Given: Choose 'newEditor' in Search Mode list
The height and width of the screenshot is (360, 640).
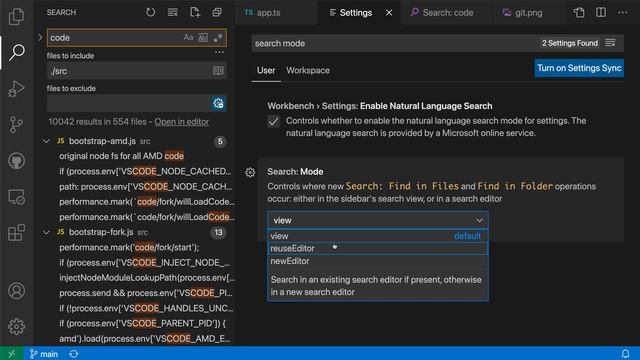Looking at the screenshot, I should pos(378,261).
